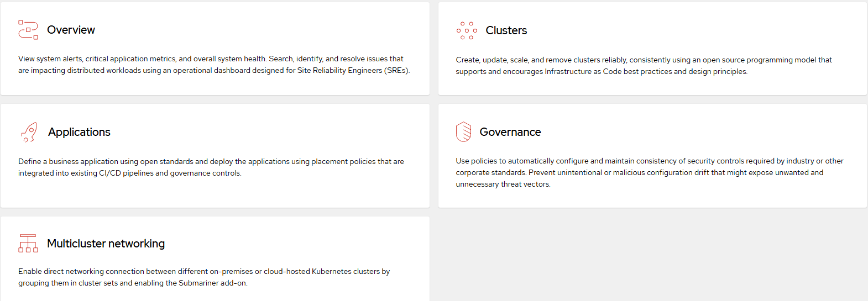Open the Governance heading link
Screen dimensions: 868x301
click(x=510, y=132)
